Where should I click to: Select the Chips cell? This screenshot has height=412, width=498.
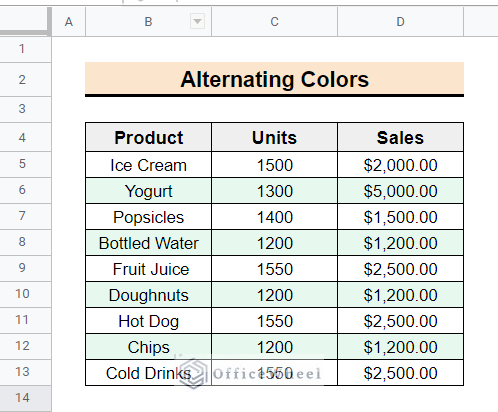148,347
